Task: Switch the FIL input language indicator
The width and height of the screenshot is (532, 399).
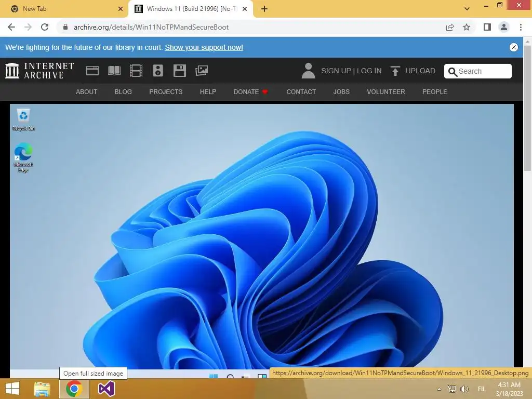Action: click(x=482, y=389)
